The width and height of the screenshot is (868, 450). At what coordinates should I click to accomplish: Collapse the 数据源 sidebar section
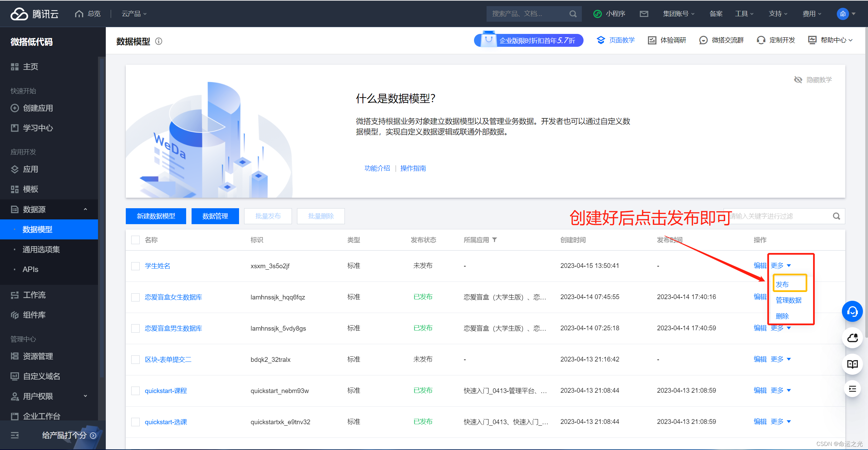point(85,209)
